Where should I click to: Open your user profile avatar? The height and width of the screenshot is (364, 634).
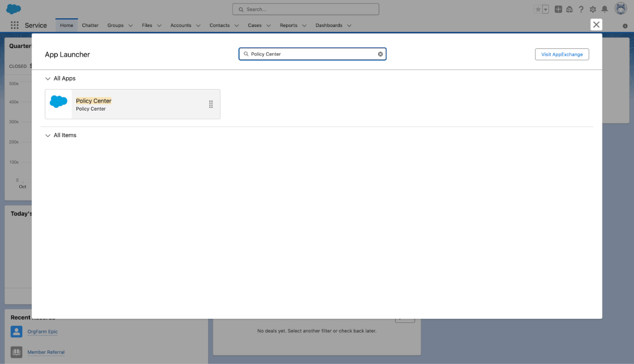tap(620, 8)
